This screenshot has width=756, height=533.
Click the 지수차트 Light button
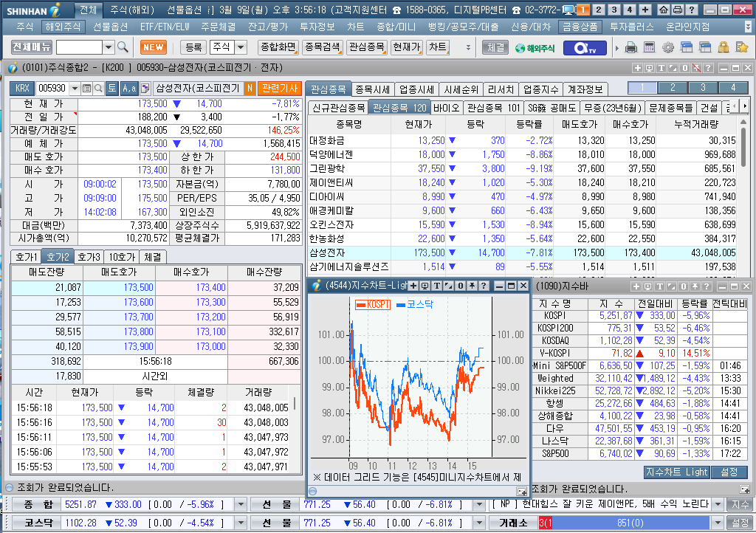(676, 472)
